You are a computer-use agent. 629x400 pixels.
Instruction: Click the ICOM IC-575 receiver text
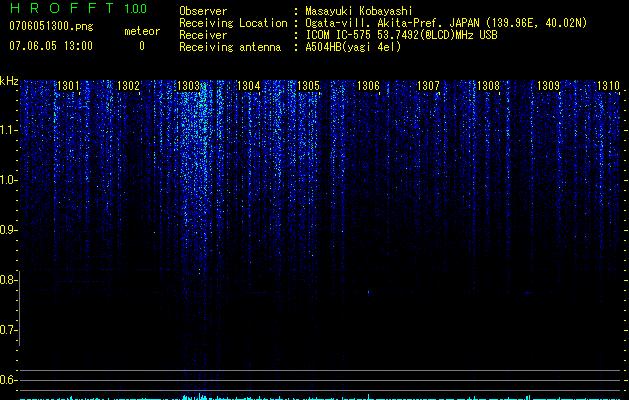(x=401, y=35)
